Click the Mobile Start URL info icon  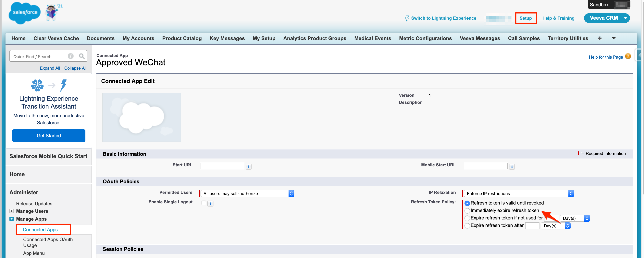point(512,167)
